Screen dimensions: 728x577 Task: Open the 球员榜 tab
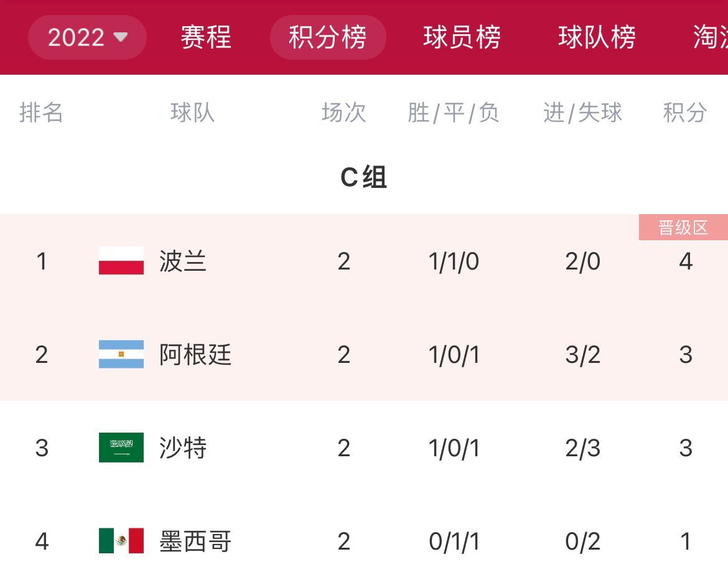(462, 37)
